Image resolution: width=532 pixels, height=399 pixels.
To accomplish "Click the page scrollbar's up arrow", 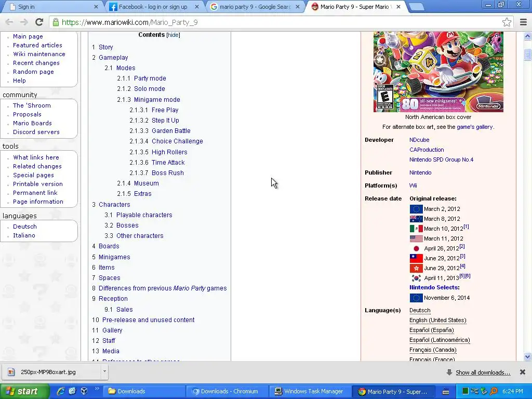I will pos(527,36).
